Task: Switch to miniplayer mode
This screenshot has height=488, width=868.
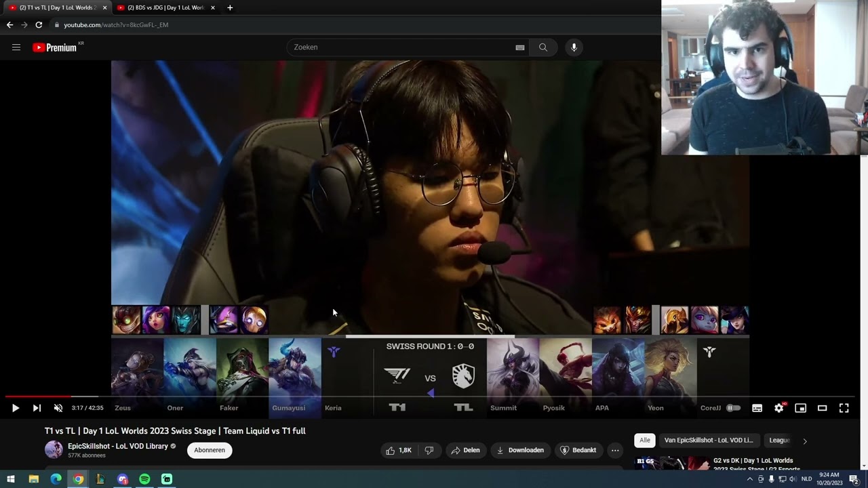Action: 800,408
